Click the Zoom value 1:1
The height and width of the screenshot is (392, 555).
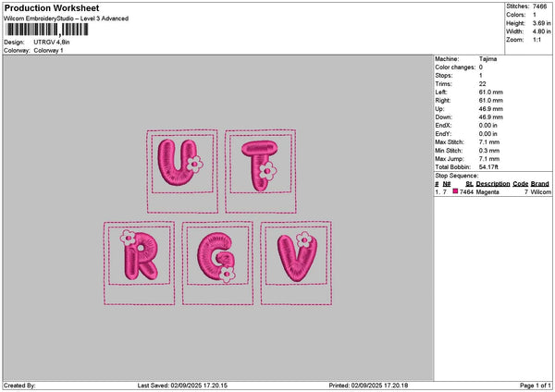(x=536, y=40)
